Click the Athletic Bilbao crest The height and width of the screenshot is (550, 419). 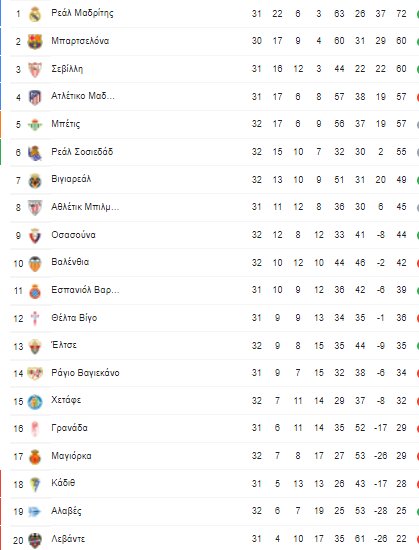(x=35, y=208)
